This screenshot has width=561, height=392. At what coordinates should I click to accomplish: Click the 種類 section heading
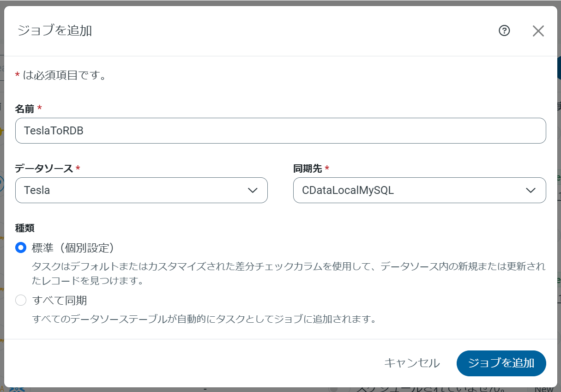pos(24,228)
